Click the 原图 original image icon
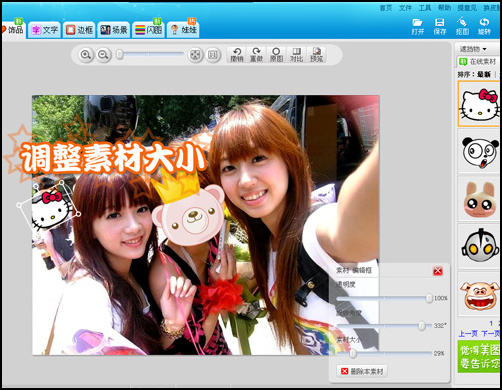502x390 pixels. point(276,54)
